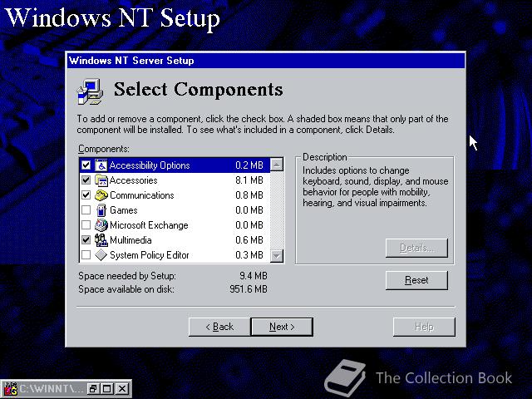The image size is (532, 399).
Task: Click the Details button
Action: (x=416, y=248)
